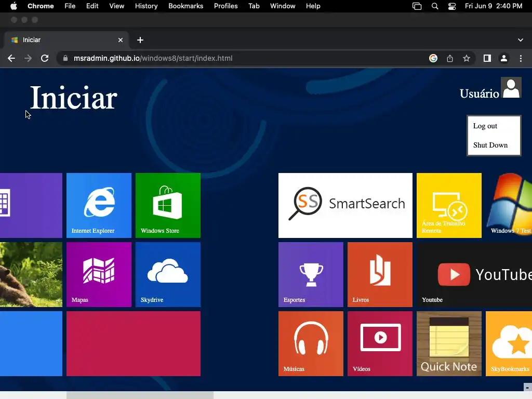Click the minus zoom button at corner
This screenshot has width=532, height=399.
click(x=528, y=387)
